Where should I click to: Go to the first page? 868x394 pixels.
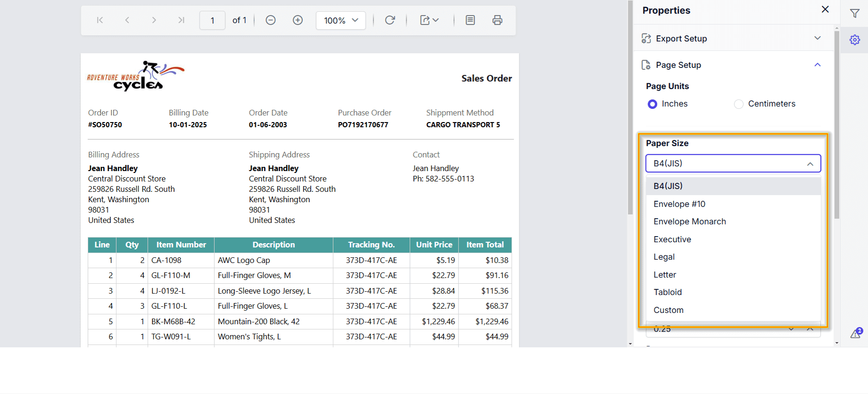[x=100, y=20]
